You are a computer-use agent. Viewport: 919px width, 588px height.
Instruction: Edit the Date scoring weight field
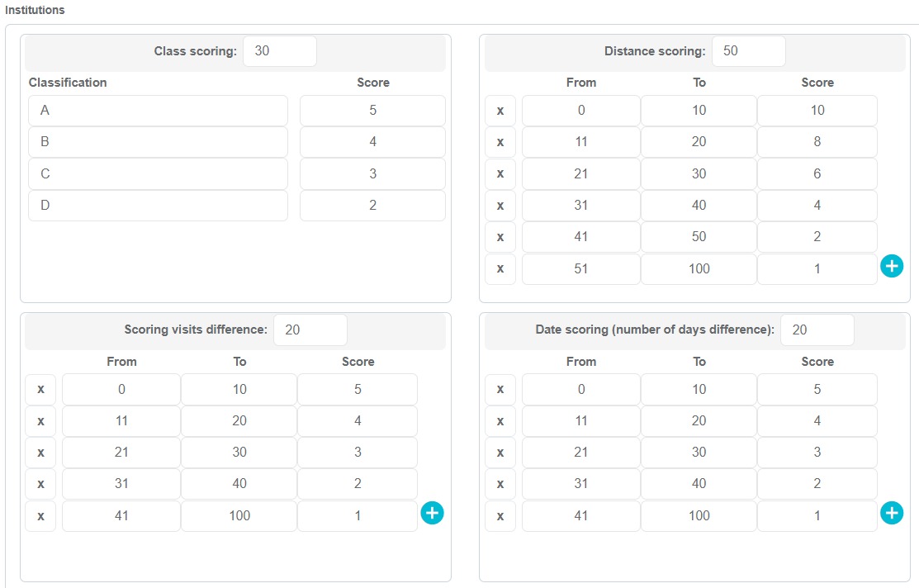click(817, 330)
